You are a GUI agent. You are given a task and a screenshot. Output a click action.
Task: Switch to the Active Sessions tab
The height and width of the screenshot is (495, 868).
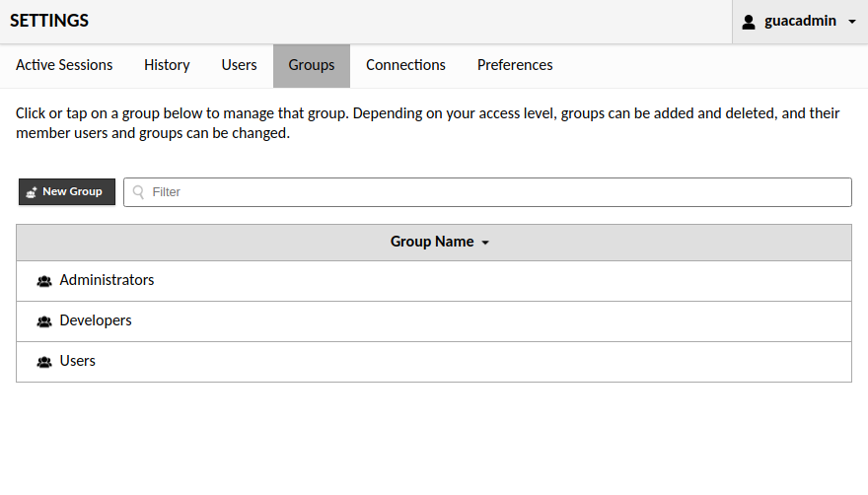tap(64, 65)
